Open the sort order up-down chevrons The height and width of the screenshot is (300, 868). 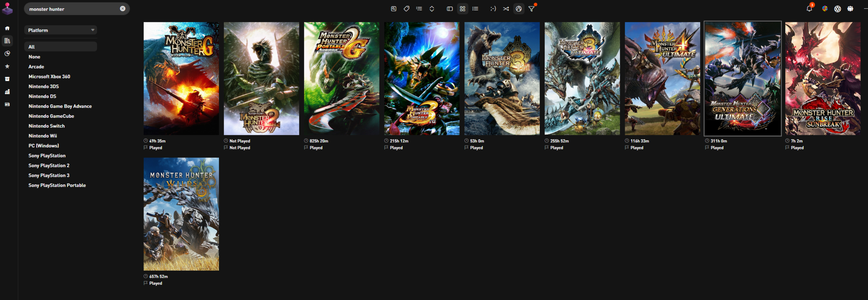pos(432,9)
